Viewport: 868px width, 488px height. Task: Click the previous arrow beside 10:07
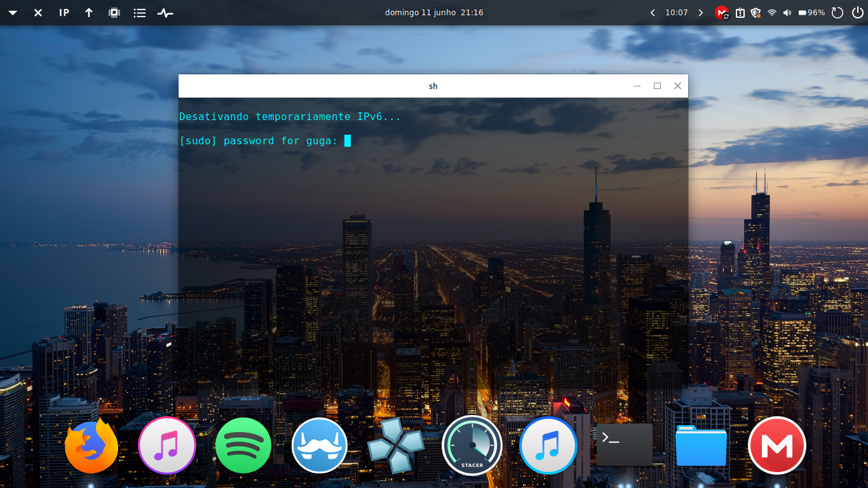click(x=653, y=13)
